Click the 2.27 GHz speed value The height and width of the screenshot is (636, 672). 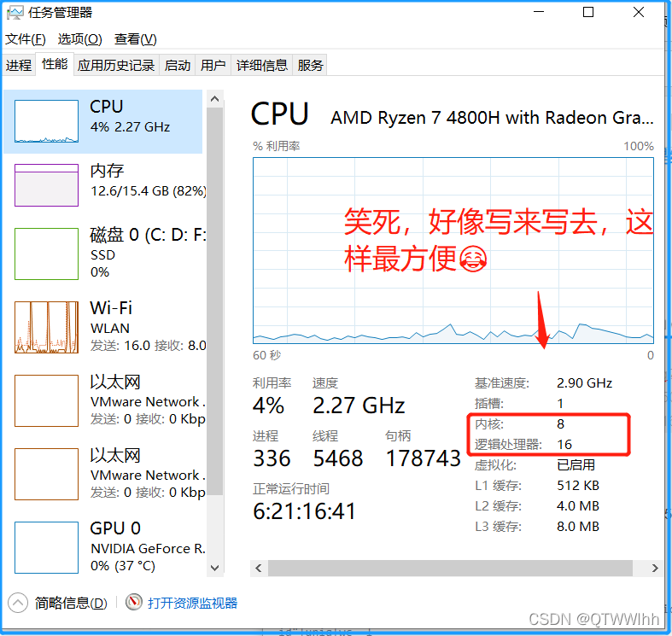click(x=359, y=405)
